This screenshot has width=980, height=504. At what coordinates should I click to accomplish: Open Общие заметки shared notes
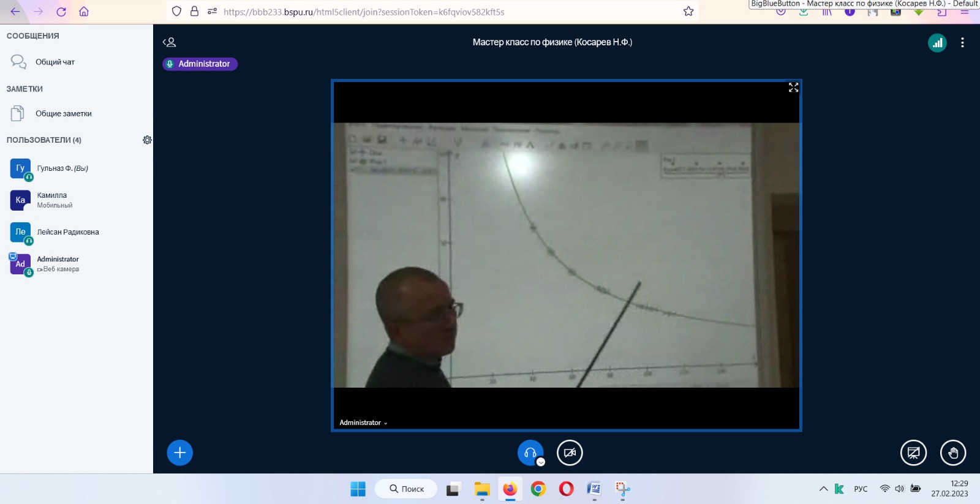click(63, 114)
